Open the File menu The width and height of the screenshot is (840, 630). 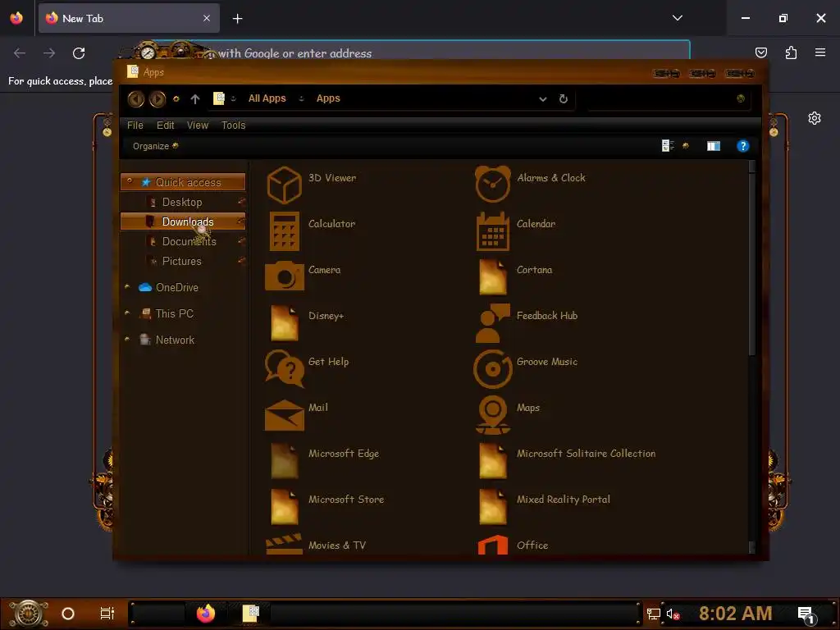point(135,126)
